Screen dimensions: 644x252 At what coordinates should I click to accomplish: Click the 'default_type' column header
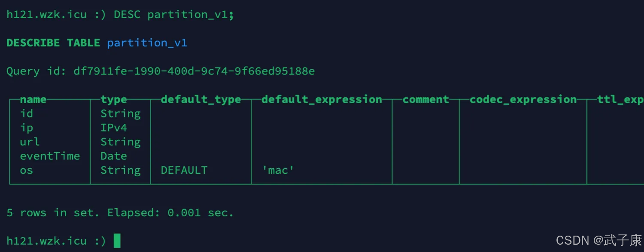200,99
